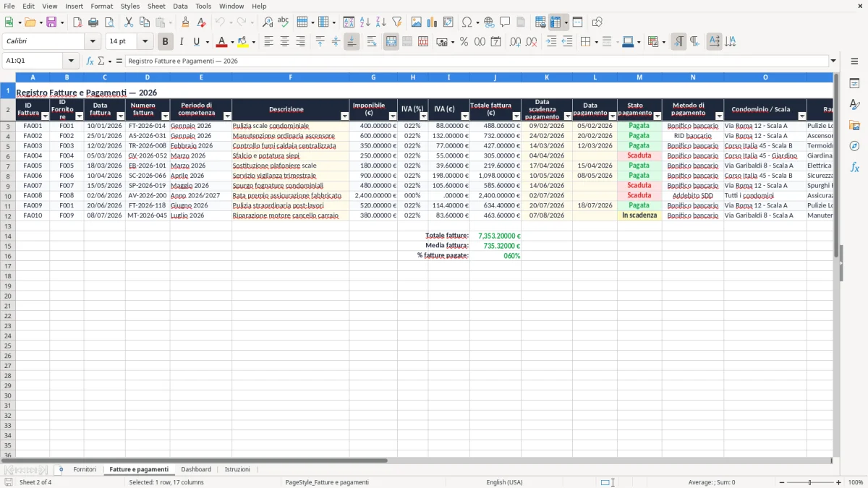Open the Sheet menu
The height and width of the screenshot is (488, 868).
pyautogui.click(x=156, y=6)
